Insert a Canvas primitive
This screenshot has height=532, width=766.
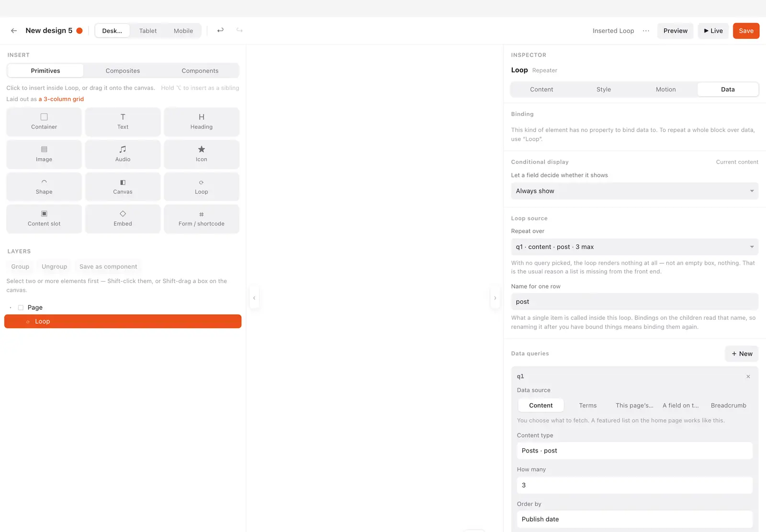[123, 187]
